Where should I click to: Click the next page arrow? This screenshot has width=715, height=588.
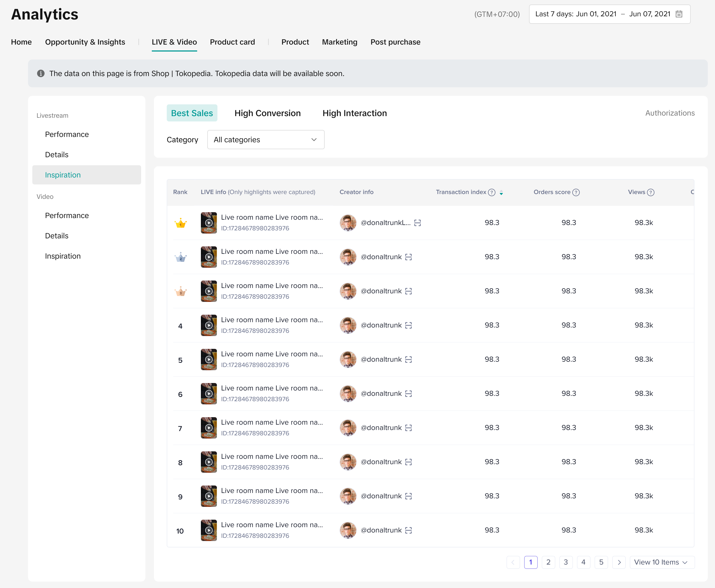coord(619,562)
